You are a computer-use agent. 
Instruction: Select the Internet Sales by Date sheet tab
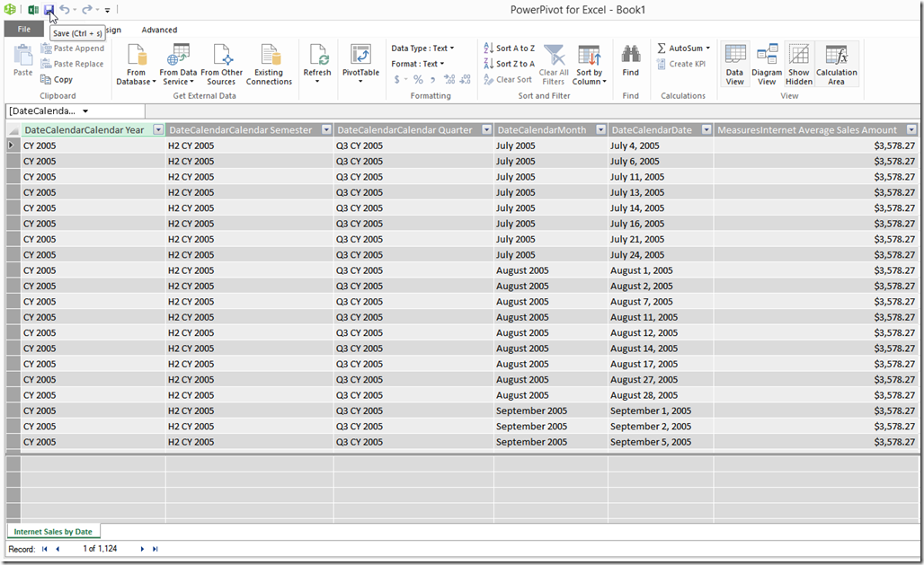coord(53,532)
